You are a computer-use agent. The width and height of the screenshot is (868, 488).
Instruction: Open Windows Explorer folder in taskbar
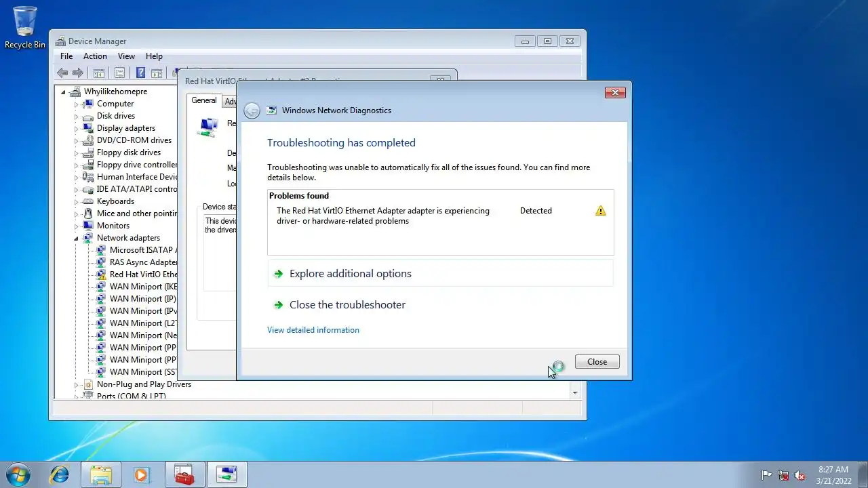coord(101,475)
